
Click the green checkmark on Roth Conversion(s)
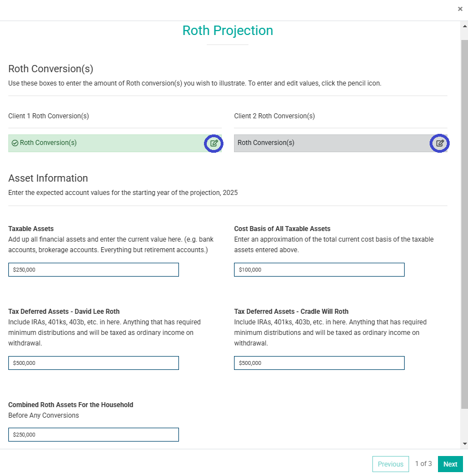tap(15, 143)
